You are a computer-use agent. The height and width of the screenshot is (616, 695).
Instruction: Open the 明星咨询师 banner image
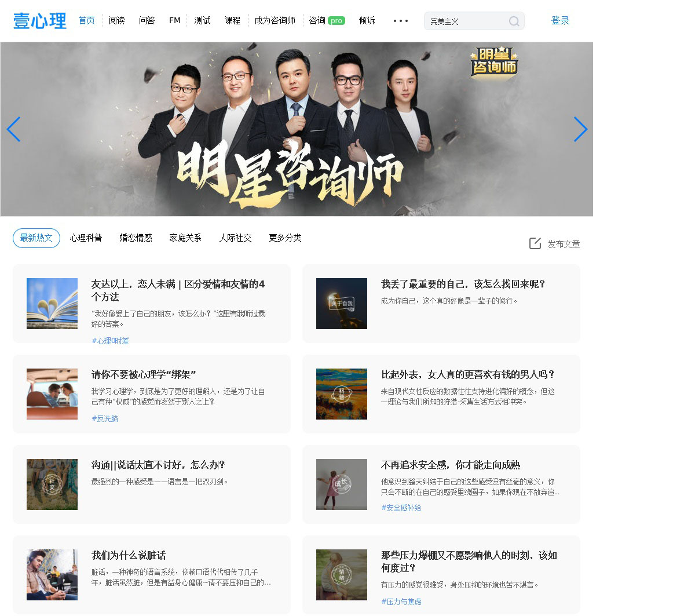297,129
